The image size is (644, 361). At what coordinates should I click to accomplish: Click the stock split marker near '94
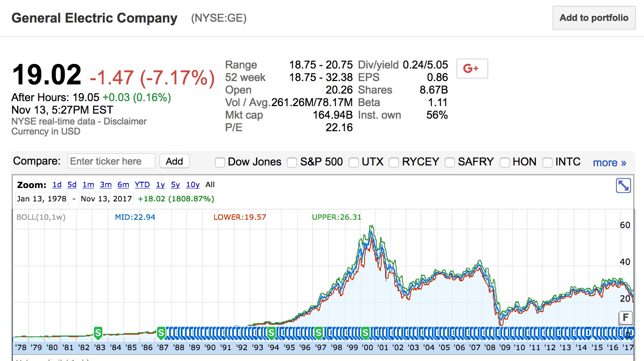271,333
